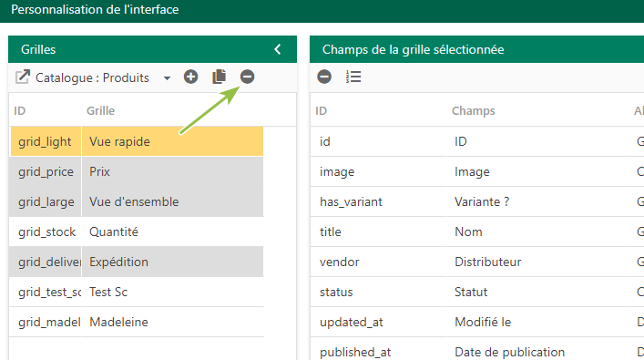The height and width of the screenshot is (360, 644).
Task: Click the Grille column header
Action: click(x=100, y=110)
